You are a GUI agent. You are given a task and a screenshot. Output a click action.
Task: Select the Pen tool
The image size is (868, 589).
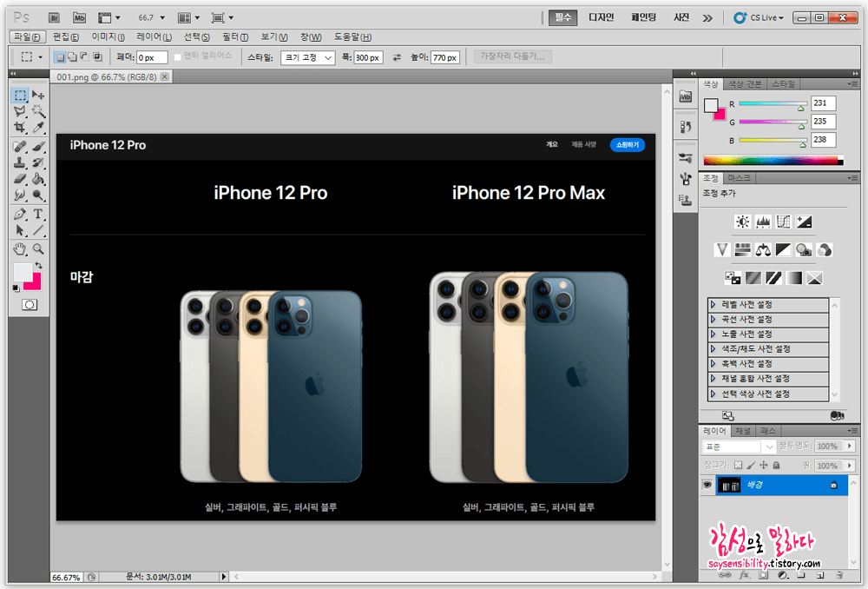(x=20, y=214)
